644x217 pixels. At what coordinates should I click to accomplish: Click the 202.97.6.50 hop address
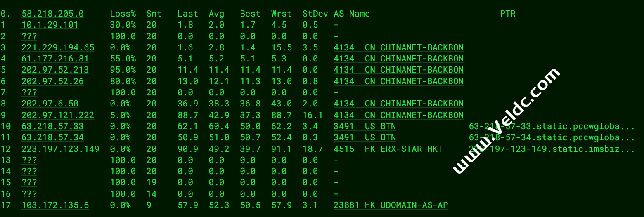pos(50,104)
